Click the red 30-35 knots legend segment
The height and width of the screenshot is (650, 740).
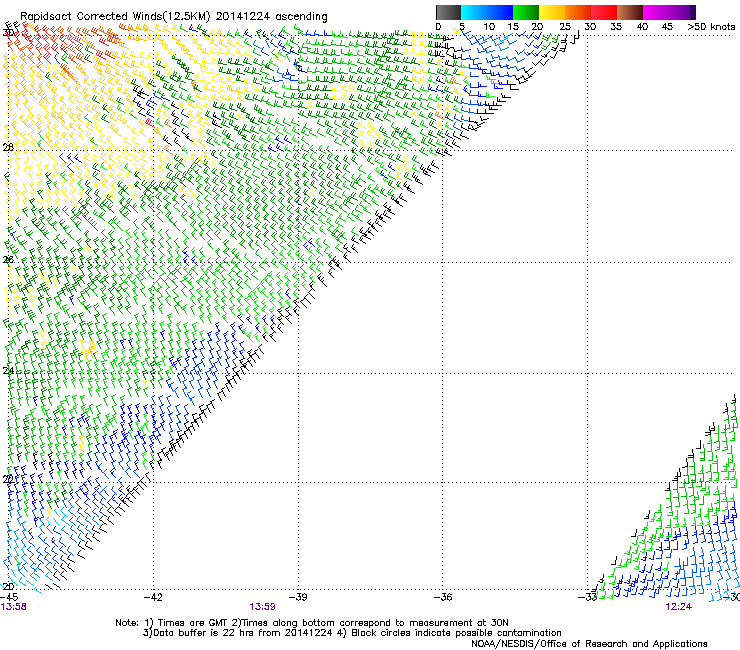tap(604, 12)
